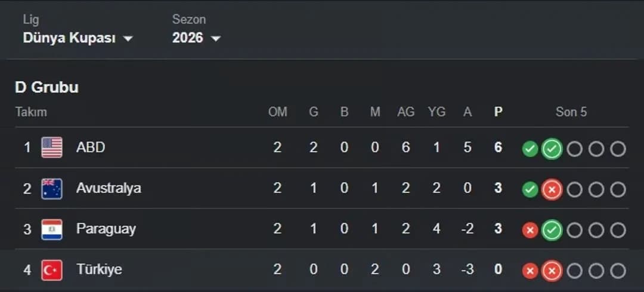The width and height of the screenshot is (644, 292).
Task: Open the Paraguay team link
Action: point(106,229)
